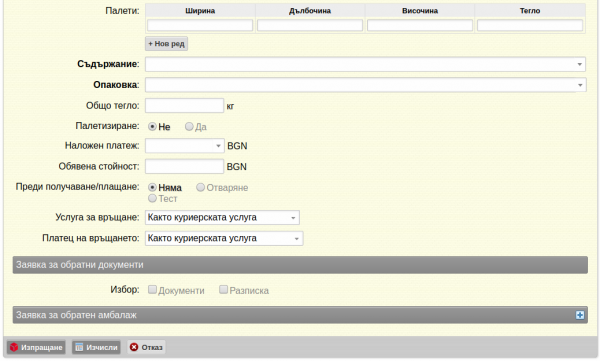Tick the Документи checkbox

pyautogui.click(x=152, y=290)
